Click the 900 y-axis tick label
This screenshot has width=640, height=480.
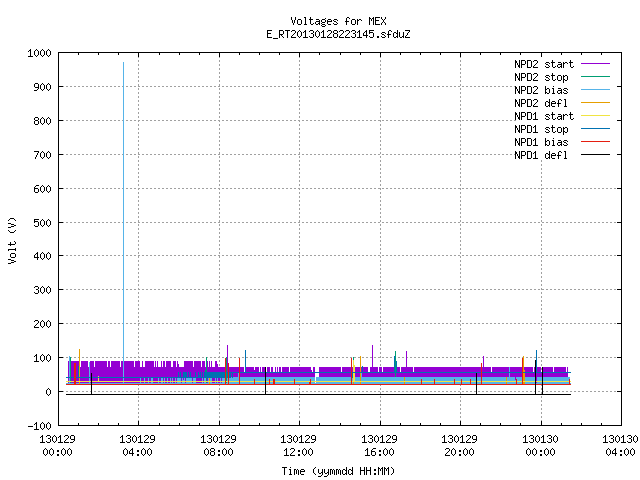click(x=42, y=87)
